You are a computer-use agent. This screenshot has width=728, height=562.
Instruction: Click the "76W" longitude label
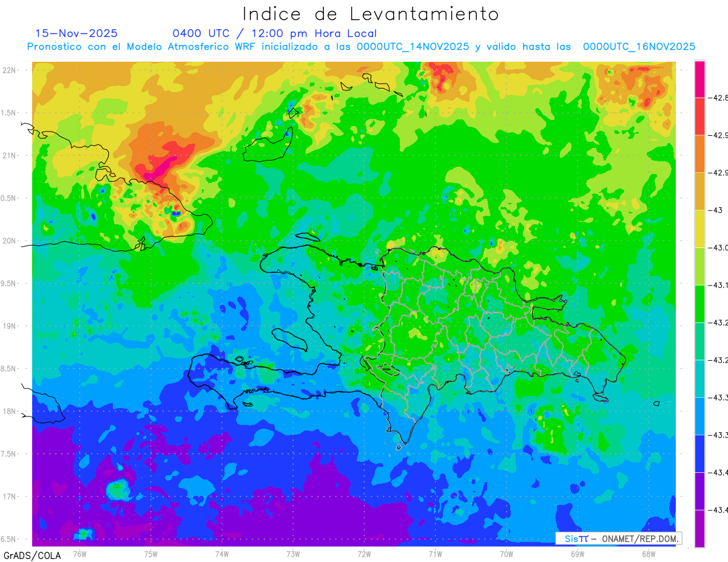click(79, 553)
